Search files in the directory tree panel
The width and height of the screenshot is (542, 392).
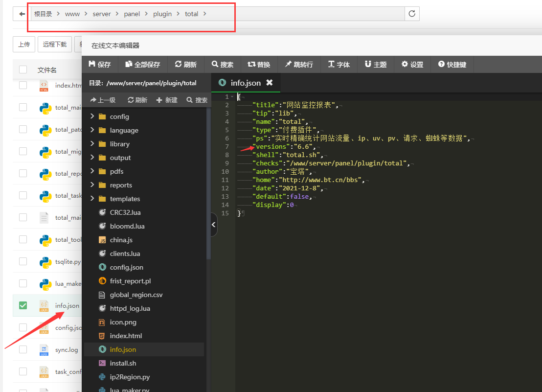click(x=197, y=100)
